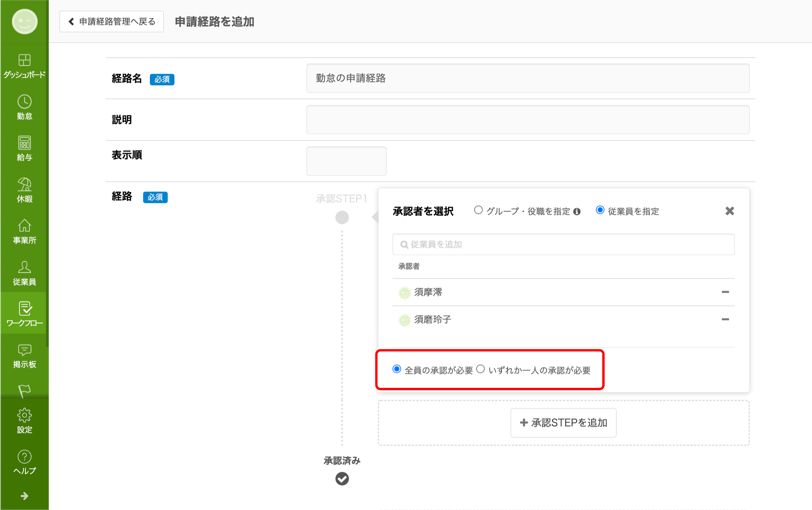This screenshot has height=510, width=812.
Task: Remove approver 須磨玲子 with minus icon
Action: pyautogui.click(x=725, y=319)
